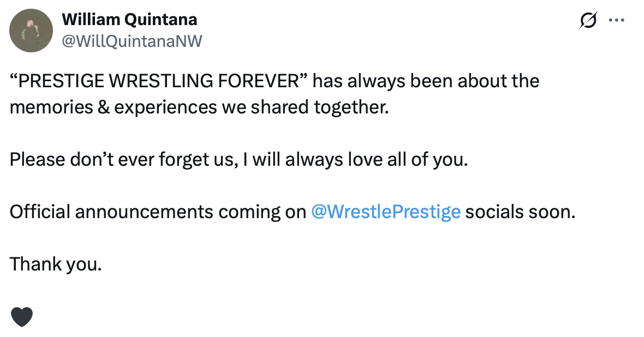Click the word "PRESTIGE" at the post start

(x=61, y=81)
